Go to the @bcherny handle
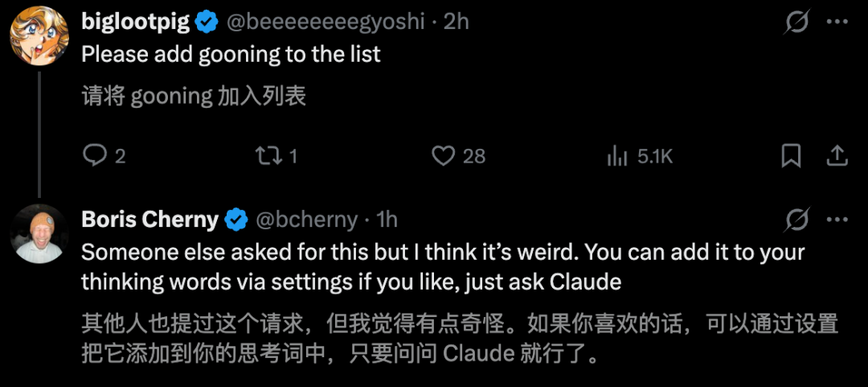 (x=305, y=219)
